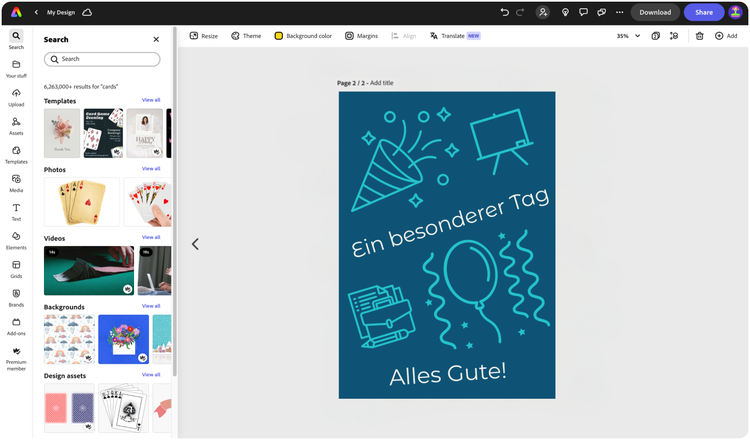The image size is (750, 440).
Task: Select the rainbow clouds pattern background
Action: (x=69, y=339)
